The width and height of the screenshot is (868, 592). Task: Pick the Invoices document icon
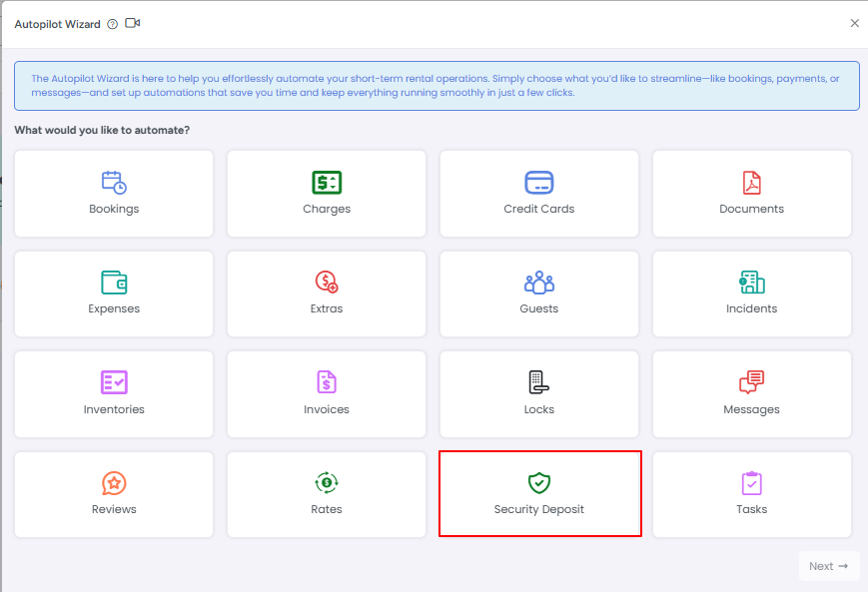click(327, 382)
